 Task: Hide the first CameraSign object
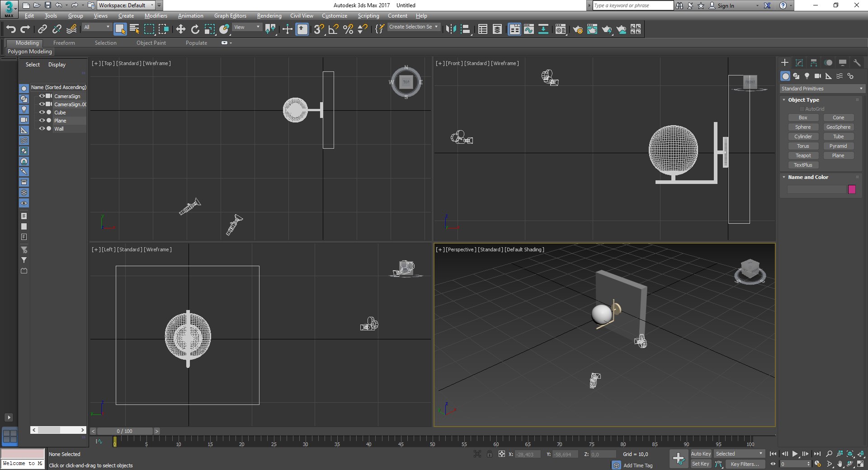pyautogui.click(x=42, y=96)
